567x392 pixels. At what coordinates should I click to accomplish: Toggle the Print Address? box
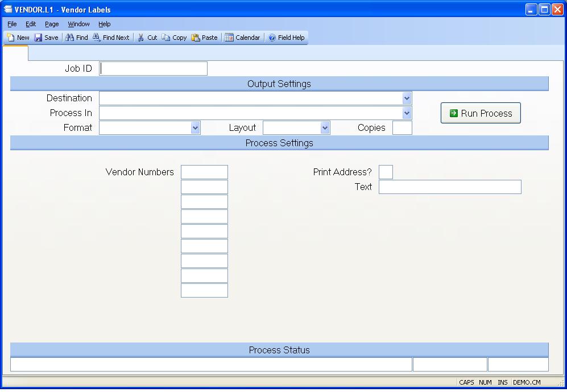[386, 172]
